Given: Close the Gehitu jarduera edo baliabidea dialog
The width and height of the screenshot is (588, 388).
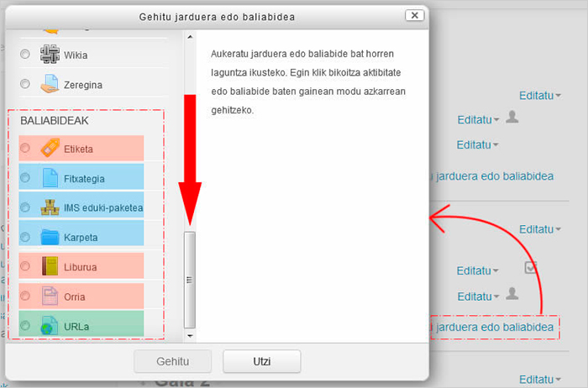Looking at the screenshot, I should click(x=413, y=15).
